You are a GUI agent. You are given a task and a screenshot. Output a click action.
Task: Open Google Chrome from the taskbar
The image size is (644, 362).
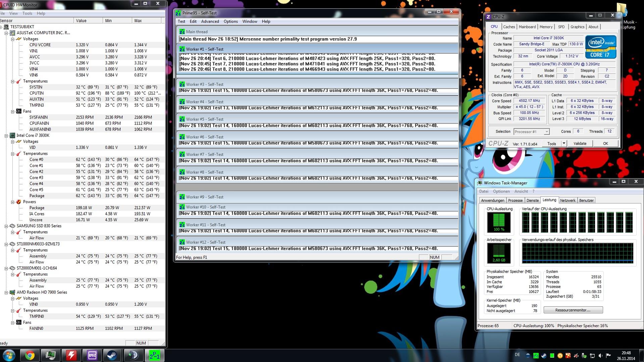coord(30,355)
